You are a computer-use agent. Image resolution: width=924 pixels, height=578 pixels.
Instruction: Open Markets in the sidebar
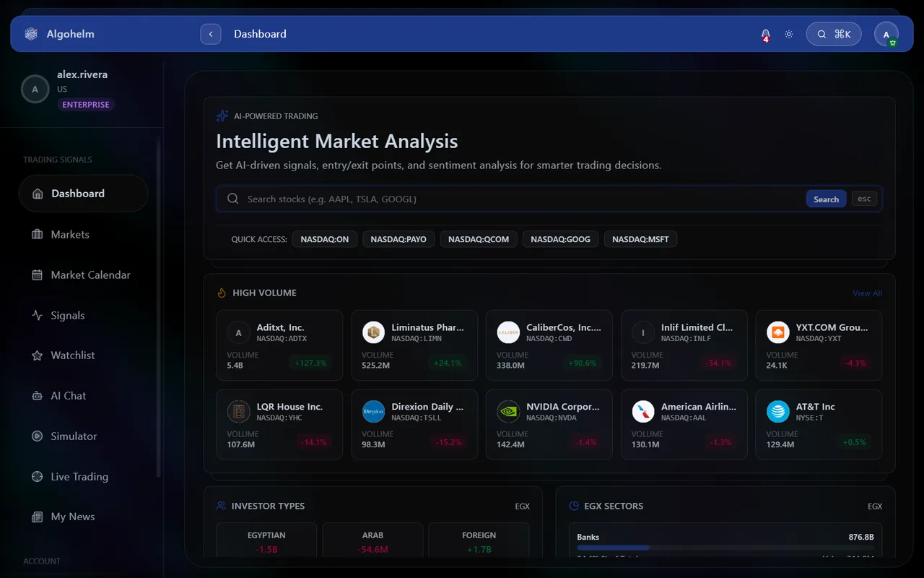coord(84,234)
